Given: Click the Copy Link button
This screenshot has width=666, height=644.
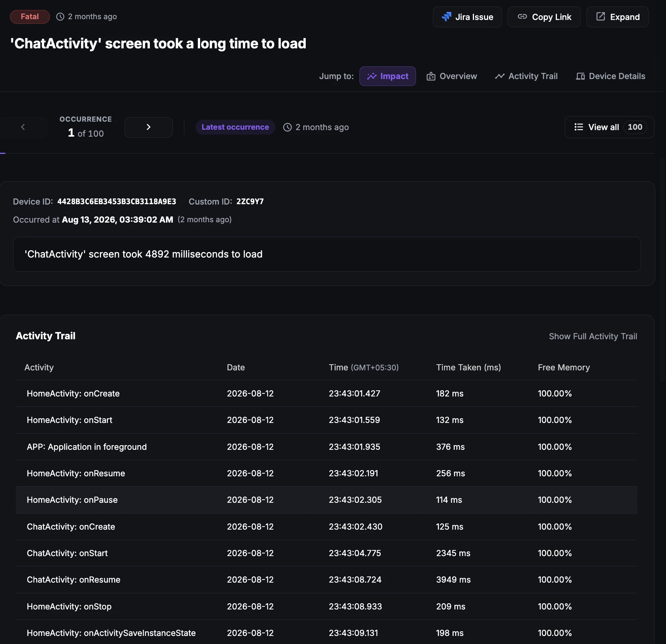Looking at the screenshot, I should (544, 17).
